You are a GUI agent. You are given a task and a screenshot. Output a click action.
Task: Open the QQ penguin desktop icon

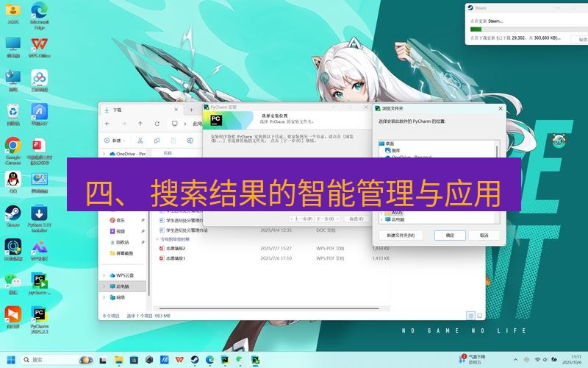(13, 182)
